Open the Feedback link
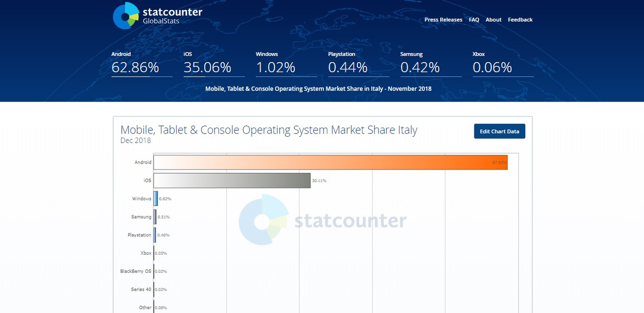 point(520,20)
